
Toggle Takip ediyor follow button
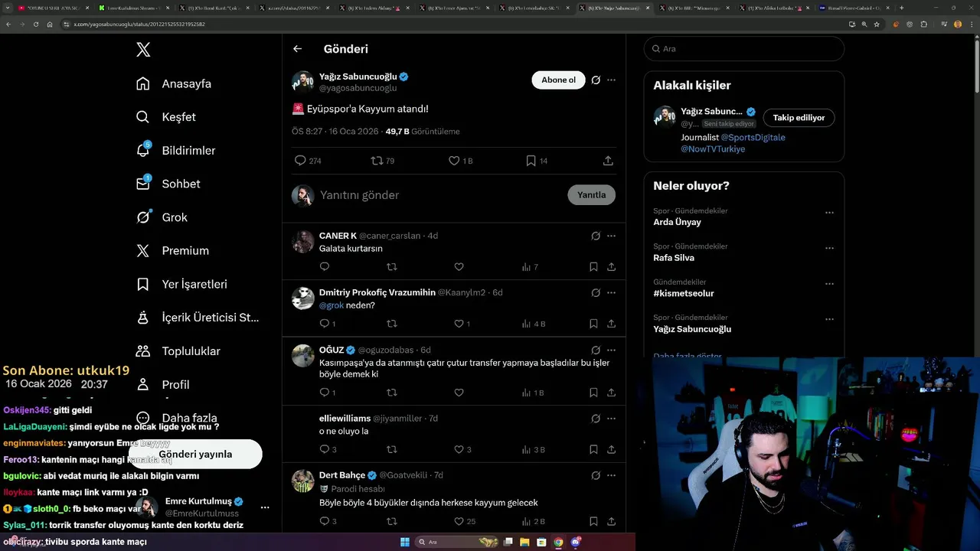pyautogui.click(x=799, y=118)
